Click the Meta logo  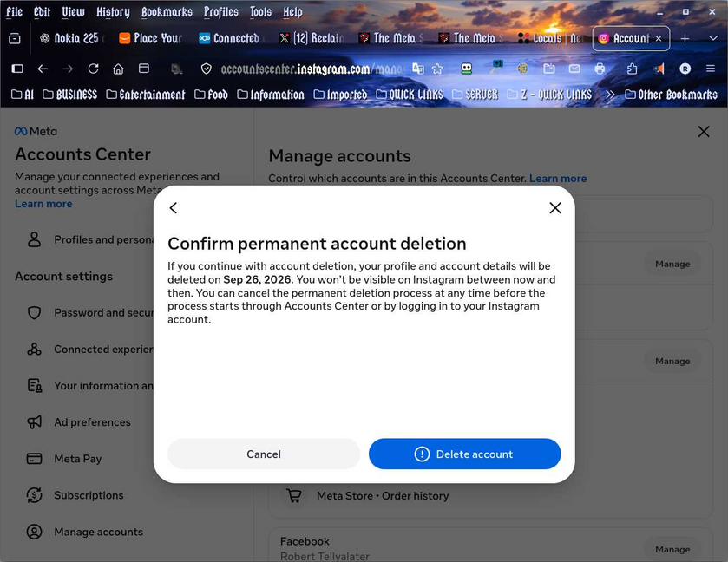pyautogui.click(x=36, y=131)
